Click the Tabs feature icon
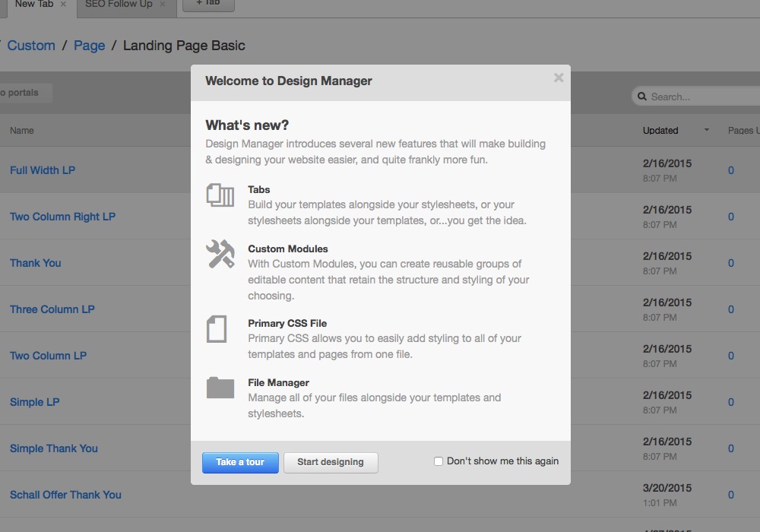The height and width of the screenshot is (532, 760). [220, 195]
